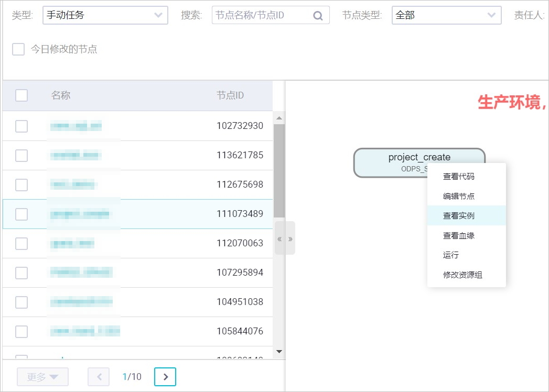Click node ID 105844076
Image resolution: width=549 pixels, height=392 pixels.
240,331
